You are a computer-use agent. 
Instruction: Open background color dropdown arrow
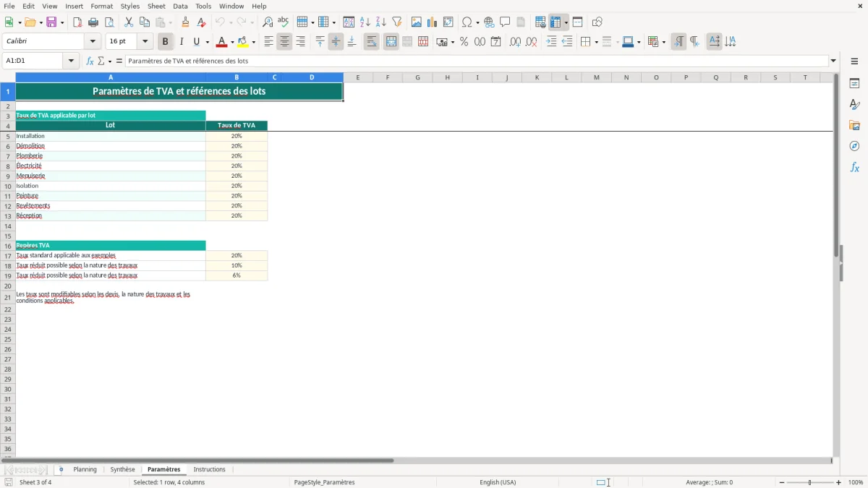point(253,42)
